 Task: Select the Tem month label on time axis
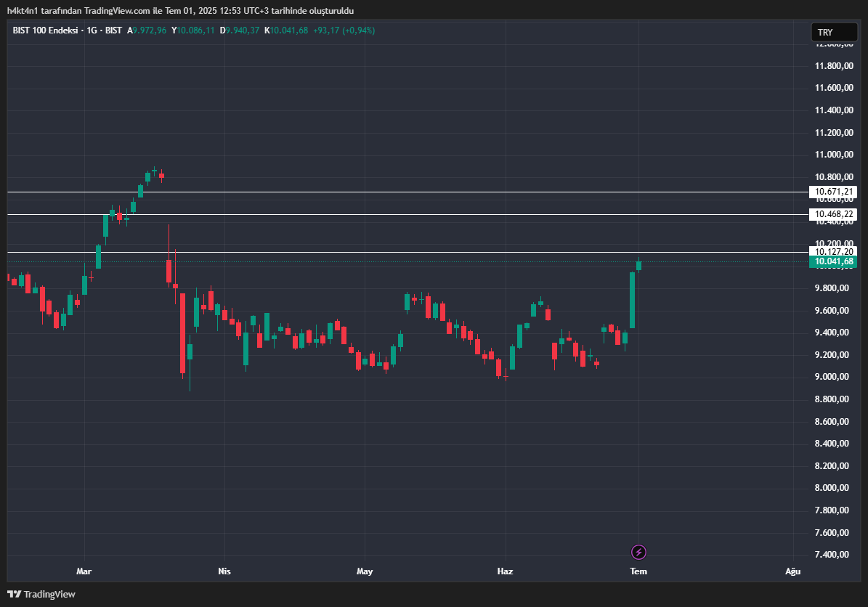click(x=638, y=571)
